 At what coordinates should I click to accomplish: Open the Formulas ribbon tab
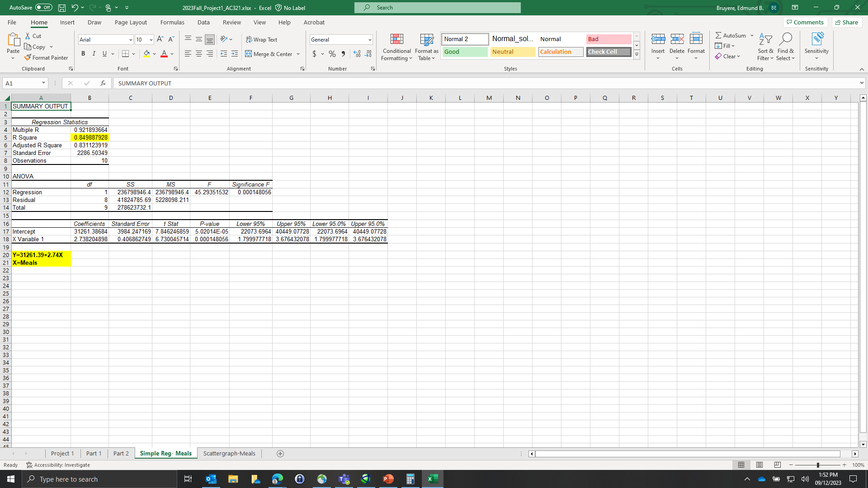click(172, 22)
